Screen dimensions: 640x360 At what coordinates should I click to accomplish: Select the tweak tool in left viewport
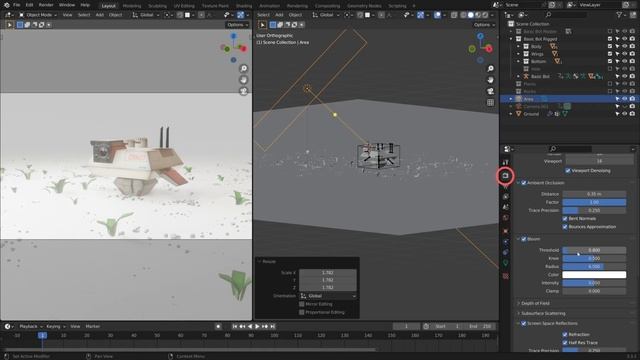(9, 25)
